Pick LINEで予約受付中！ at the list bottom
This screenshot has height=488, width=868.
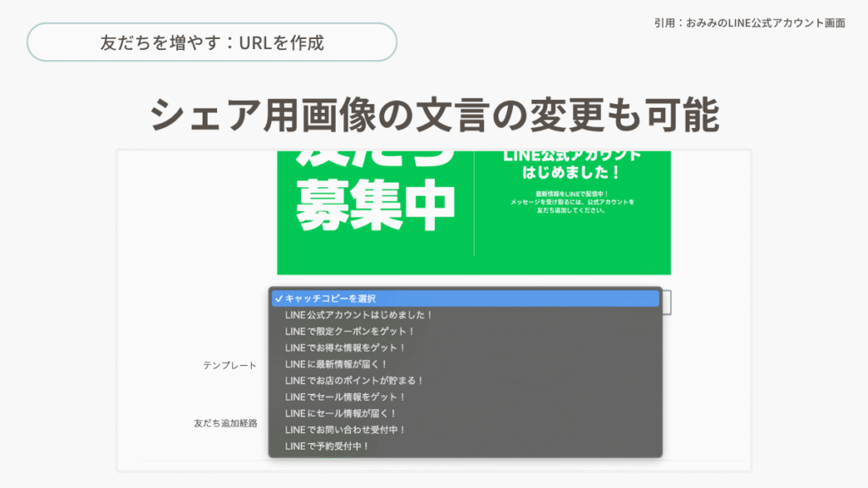pyautogui.click(x=327, y=446)
